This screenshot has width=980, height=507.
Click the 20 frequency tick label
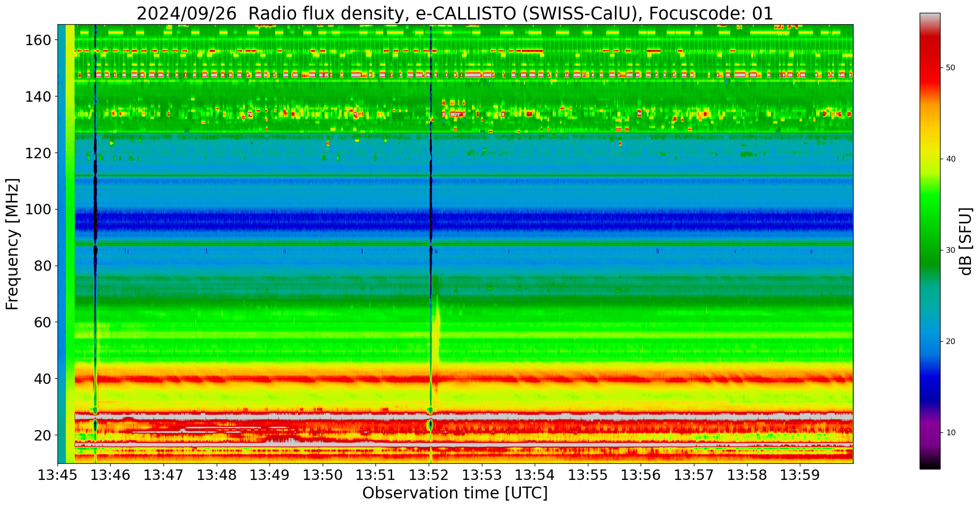pos(43,435)
